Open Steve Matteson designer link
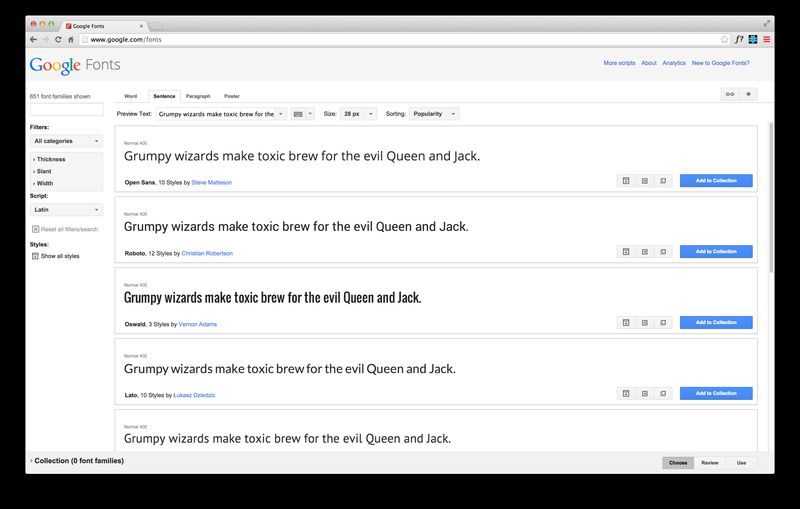The image size is (800, 509). (x=212, y=183)
